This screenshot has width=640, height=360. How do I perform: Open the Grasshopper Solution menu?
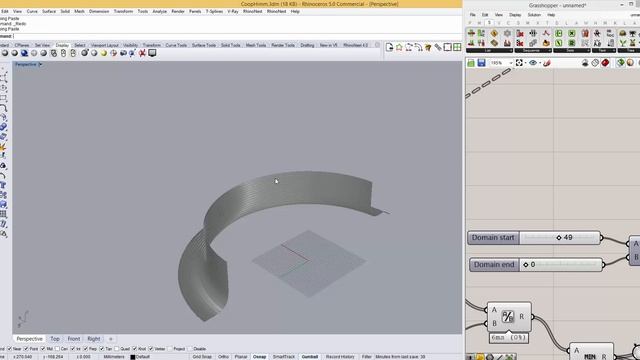(x=534, y=15)
